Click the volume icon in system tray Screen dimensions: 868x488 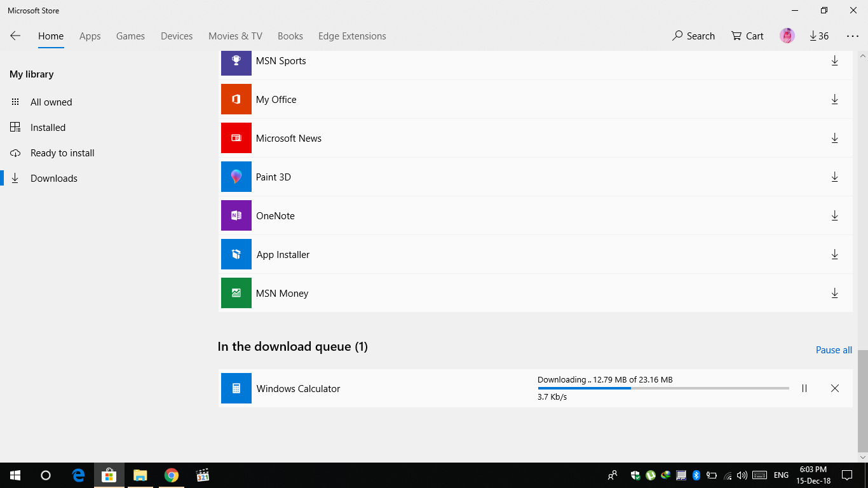coord(742,475)
